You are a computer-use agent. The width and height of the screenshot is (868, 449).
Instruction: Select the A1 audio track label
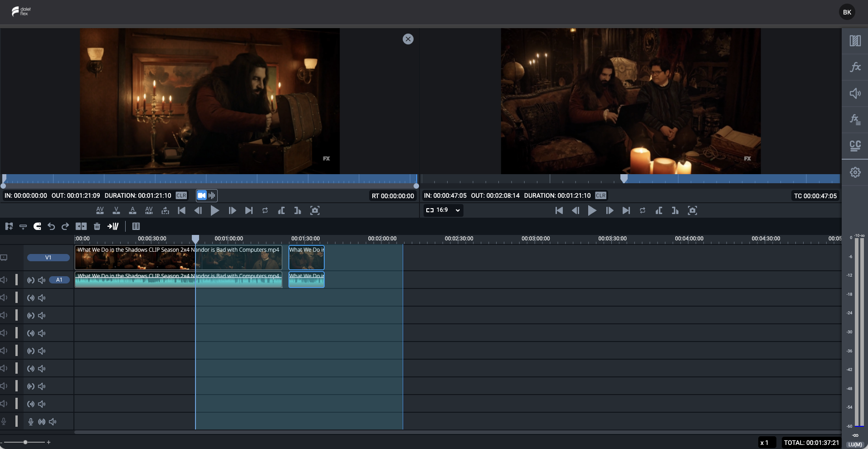click(x=59, y=280)
